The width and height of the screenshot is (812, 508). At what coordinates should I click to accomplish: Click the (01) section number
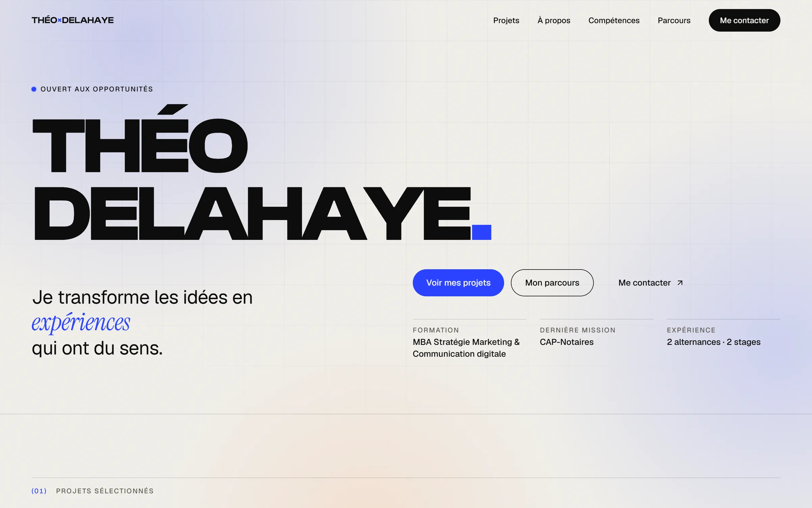(x=39, y=491)
